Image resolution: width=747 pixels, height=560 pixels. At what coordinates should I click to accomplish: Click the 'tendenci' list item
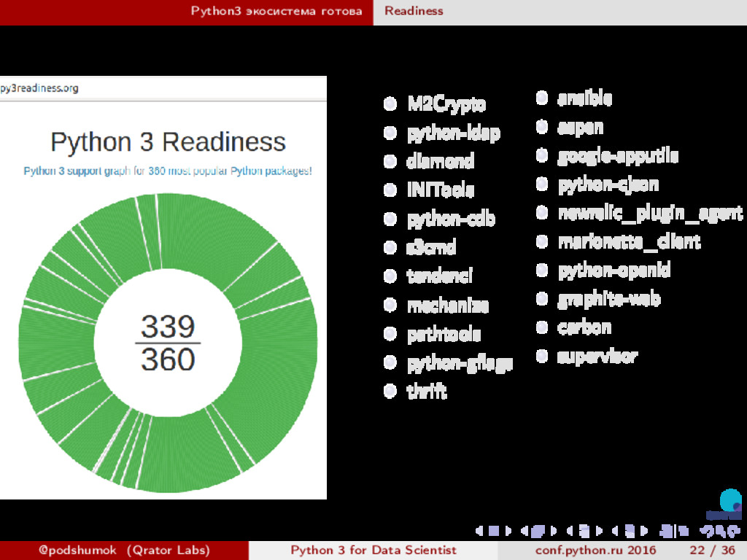[439, 276]
